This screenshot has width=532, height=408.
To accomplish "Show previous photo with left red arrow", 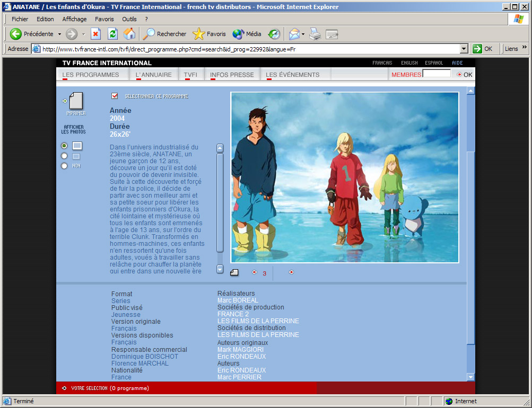I will pyautogui.click(x=255, y=272).
